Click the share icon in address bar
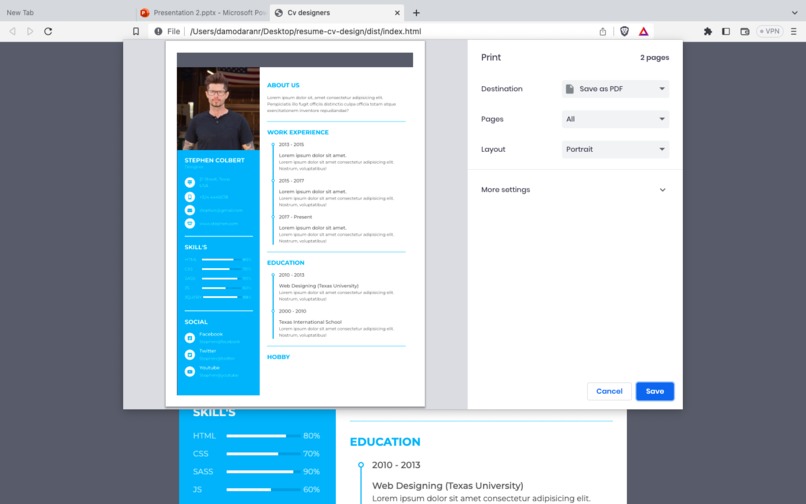806x504 pixels. click(602, 31)
